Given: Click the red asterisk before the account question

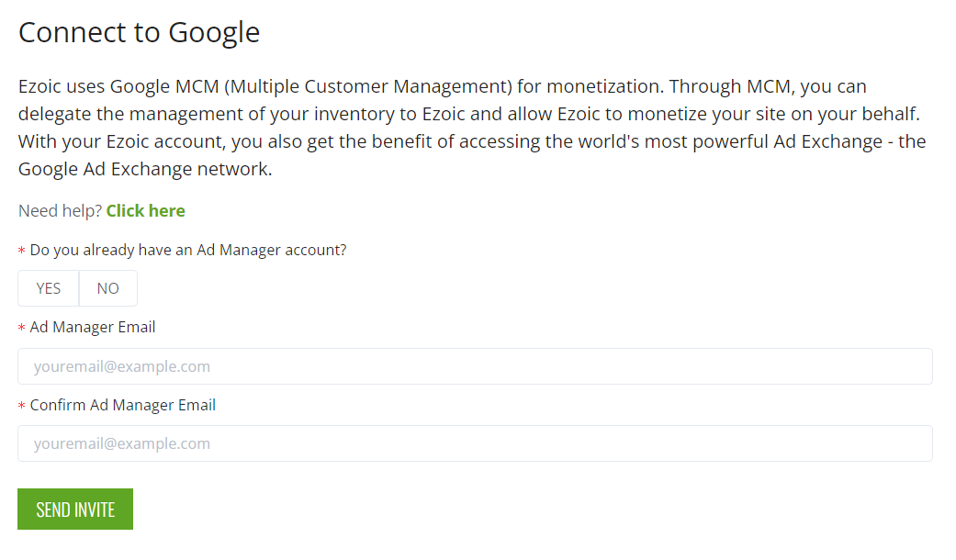Looking at the screenshot, I should (x=22, y=251).
